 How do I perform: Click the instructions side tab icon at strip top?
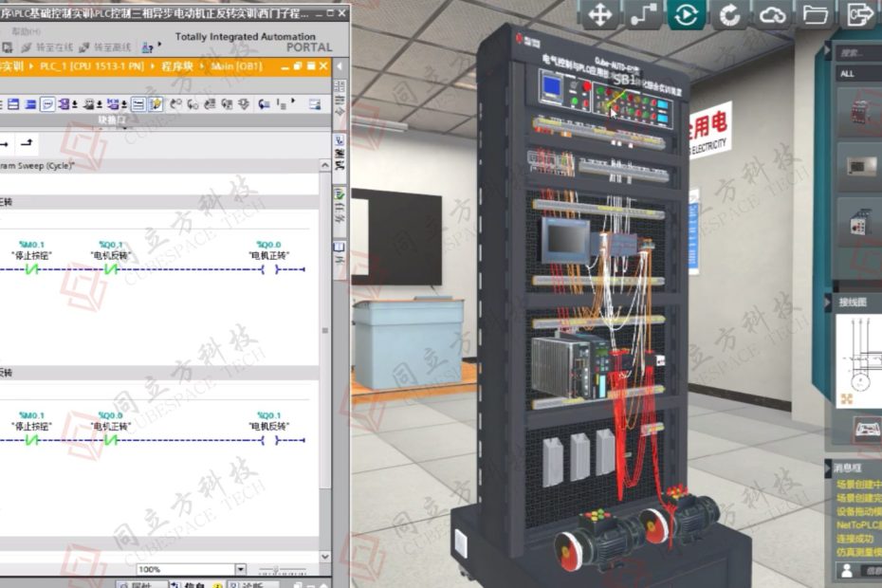(340, 85)
